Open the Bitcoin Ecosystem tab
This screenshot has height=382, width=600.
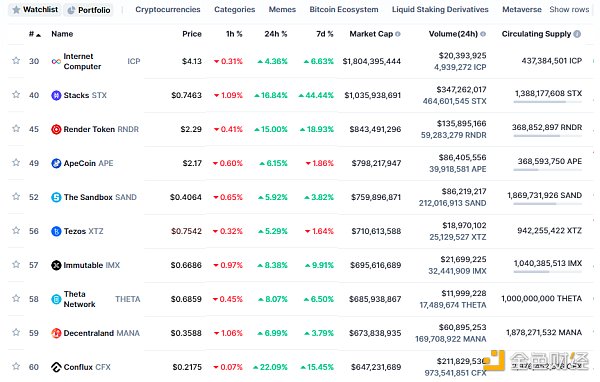[x=344, y=10]
